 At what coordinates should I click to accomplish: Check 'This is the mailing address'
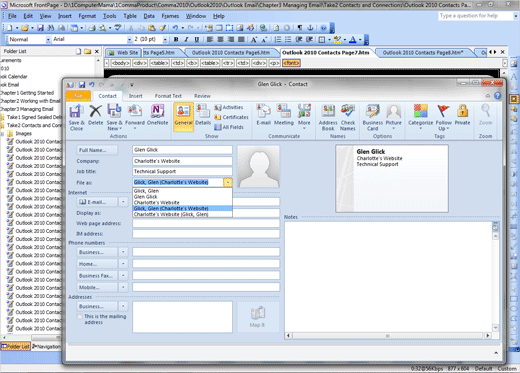pos(79,316)
